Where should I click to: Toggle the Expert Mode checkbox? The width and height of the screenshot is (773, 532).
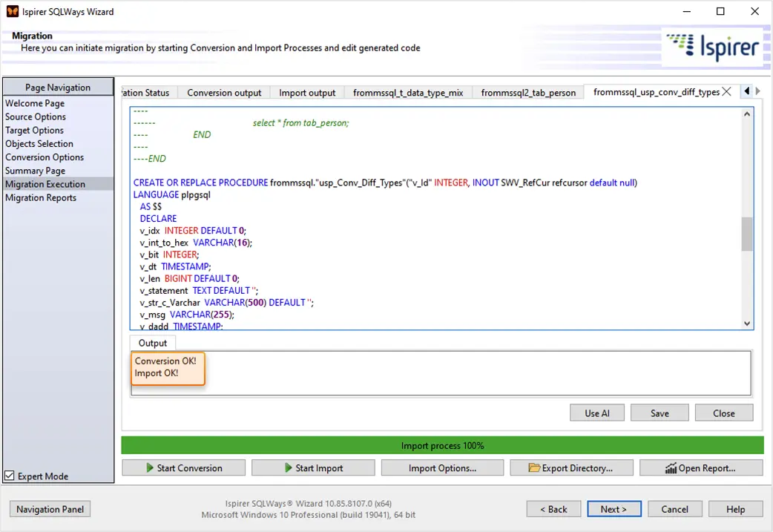click(x=10, y=476)
